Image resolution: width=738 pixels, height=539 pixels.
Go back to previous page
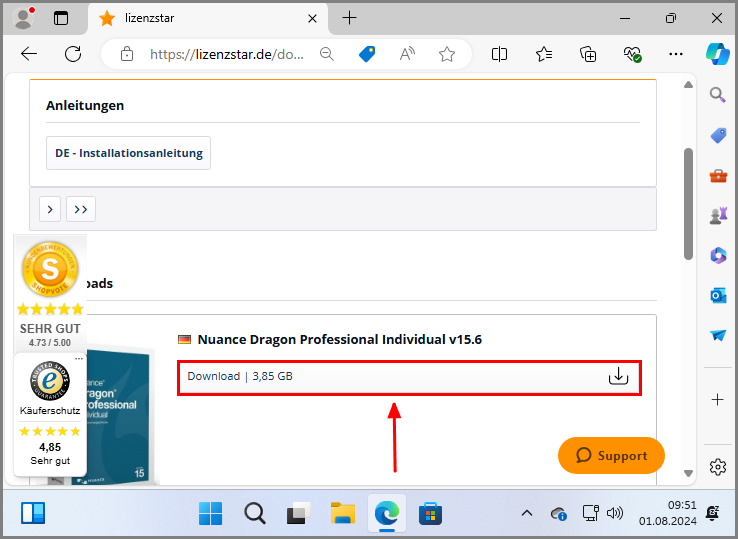point(29,54)
